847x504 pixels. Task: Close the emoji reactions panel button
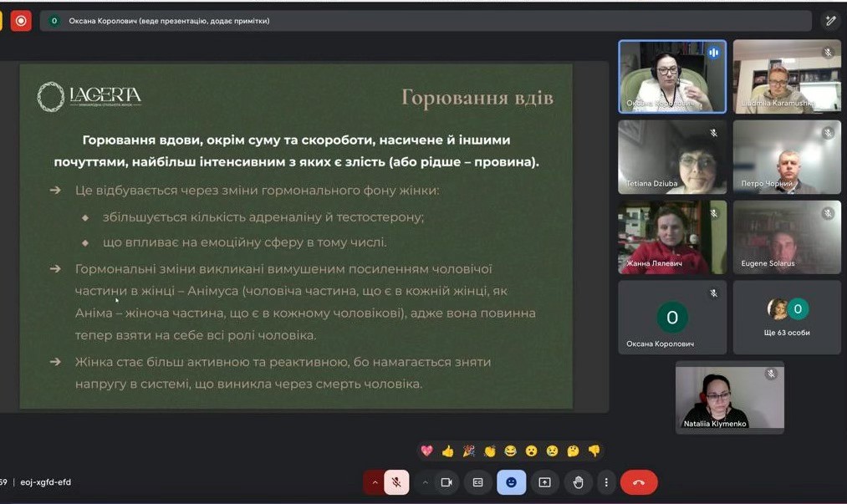point(511,482)
